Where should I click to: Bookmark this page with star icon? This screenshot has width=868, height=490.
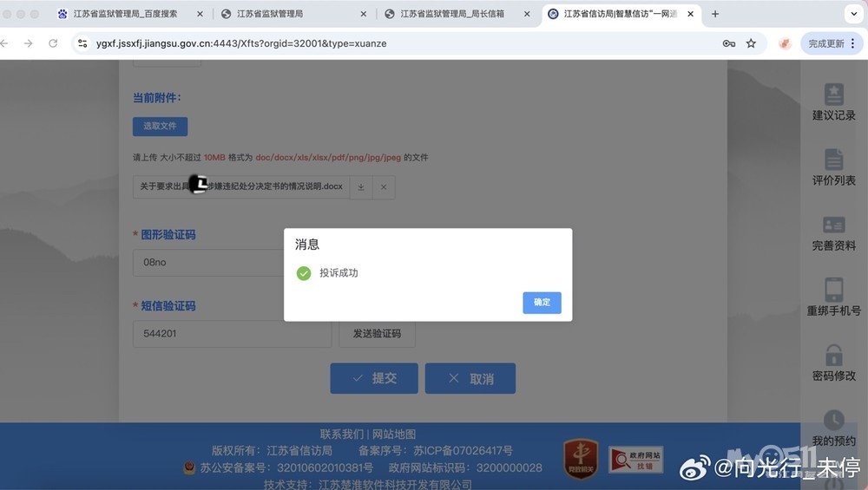[751, 43]
